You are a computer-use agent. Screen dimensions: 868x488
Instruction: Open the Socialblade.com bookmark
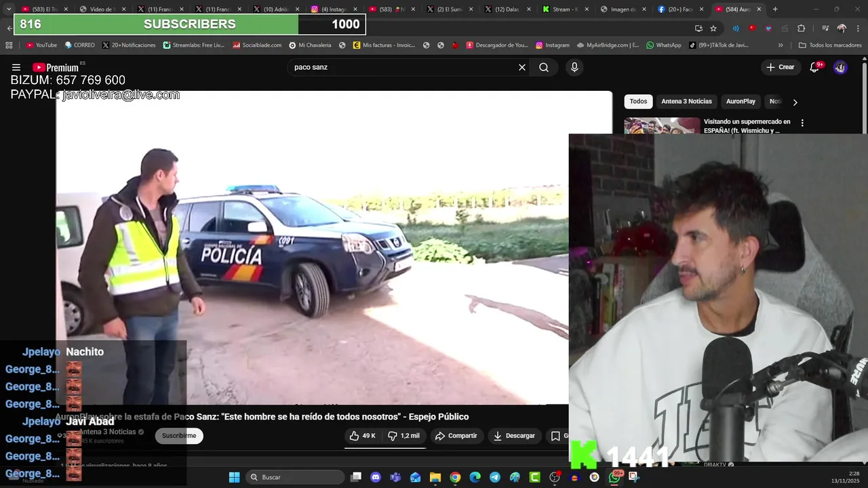(x=257, y=45)
